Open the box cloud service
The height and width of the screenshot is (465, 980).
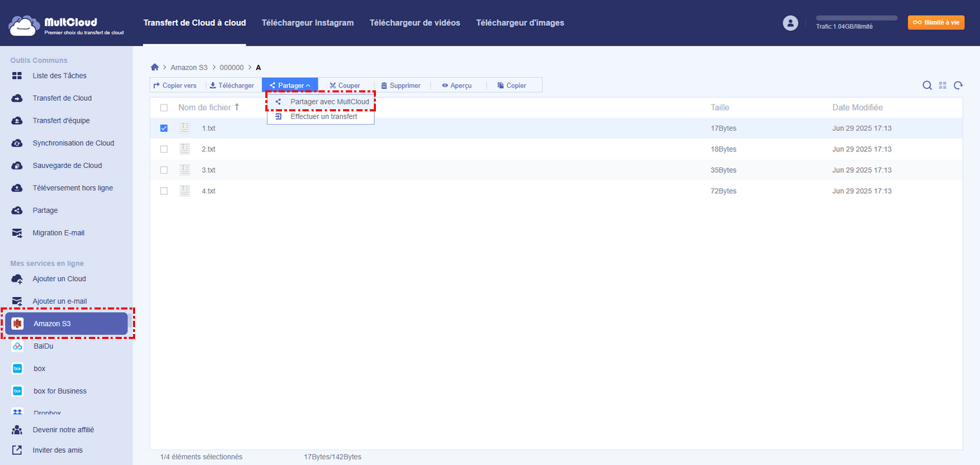(39, 368)
